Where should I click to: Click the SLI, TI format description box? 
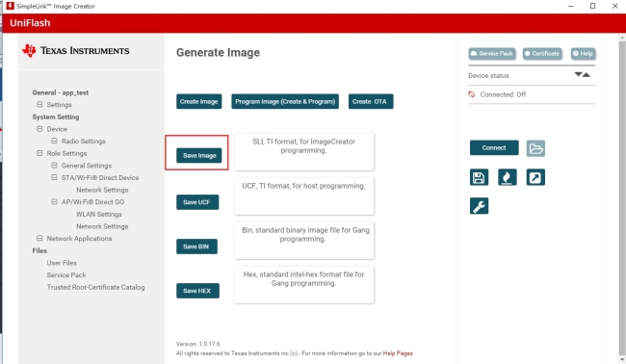point(304,152)
